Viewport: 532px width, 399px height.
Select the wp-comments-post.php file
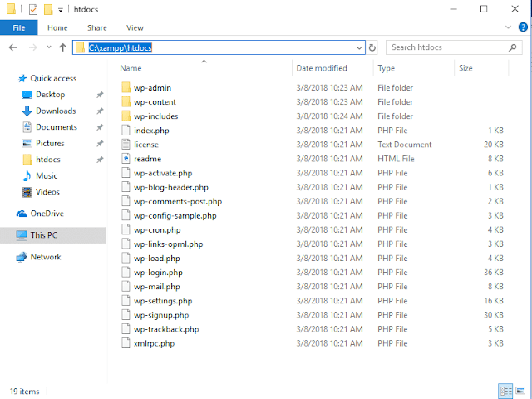pyautogui.click(x=178, y=202)
